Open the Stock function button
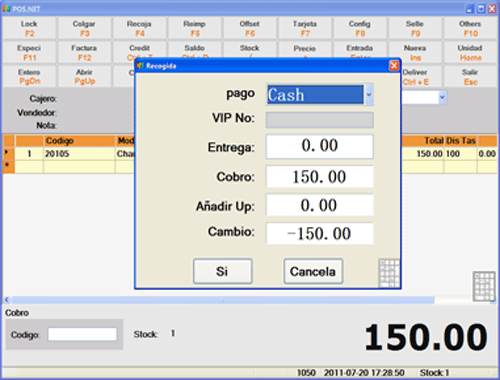 [x=250, y=50]
